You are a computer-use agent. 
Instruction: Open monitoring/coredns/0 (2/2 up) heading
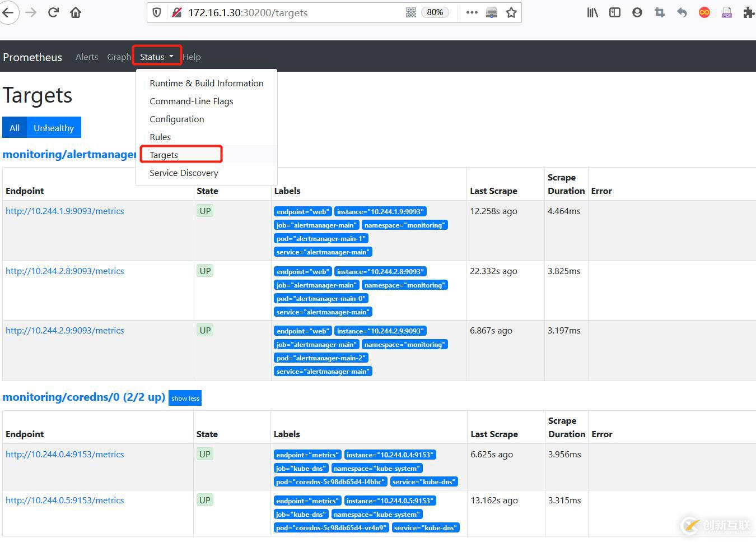point(84,397)
